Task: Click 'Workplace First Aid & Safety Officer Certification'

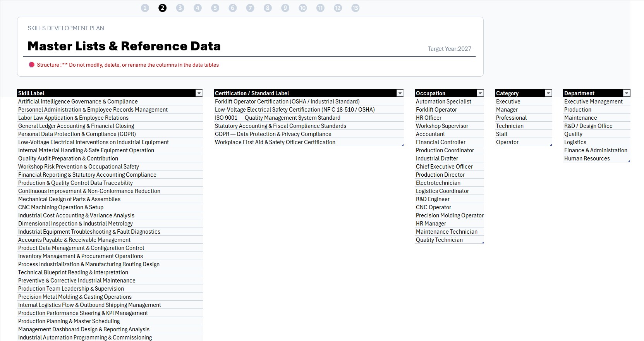Action: [309, 142]
